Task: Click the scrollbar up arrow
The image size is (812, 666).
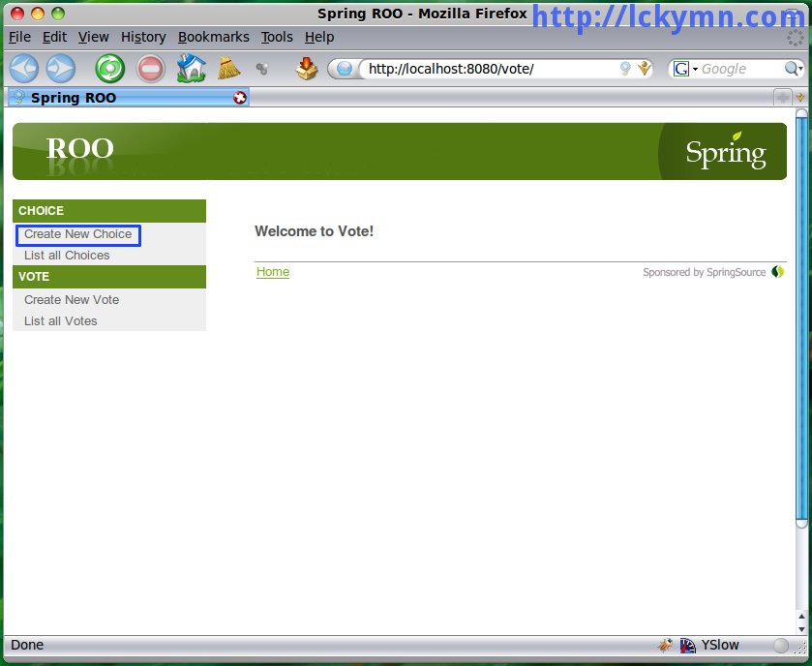Action: tap(801, 617)
